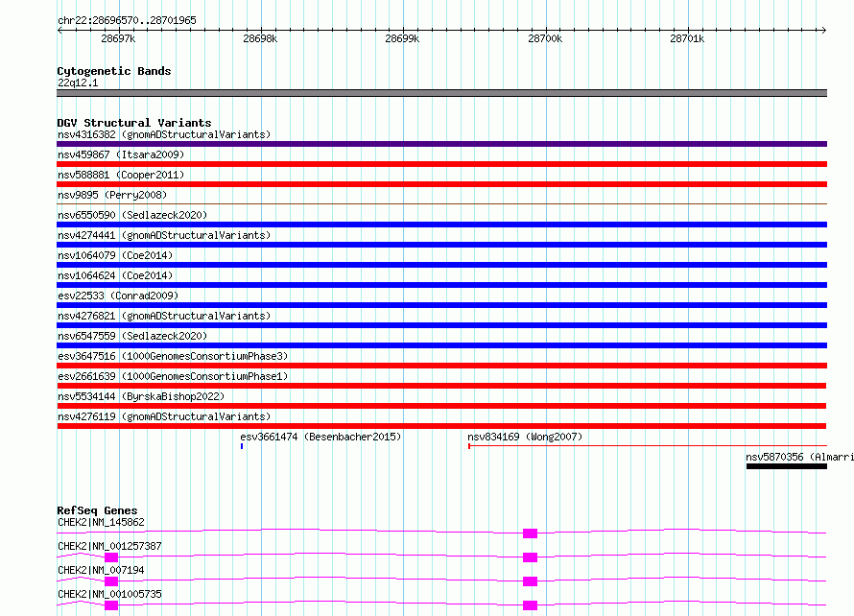Screen dimensions: 854x616
Task: Click the right exon box of NM_007194
Action: (530, 581)
